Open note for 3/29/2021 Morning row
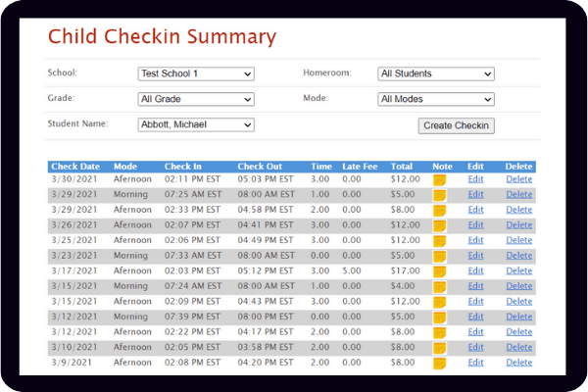 [439, 195]
